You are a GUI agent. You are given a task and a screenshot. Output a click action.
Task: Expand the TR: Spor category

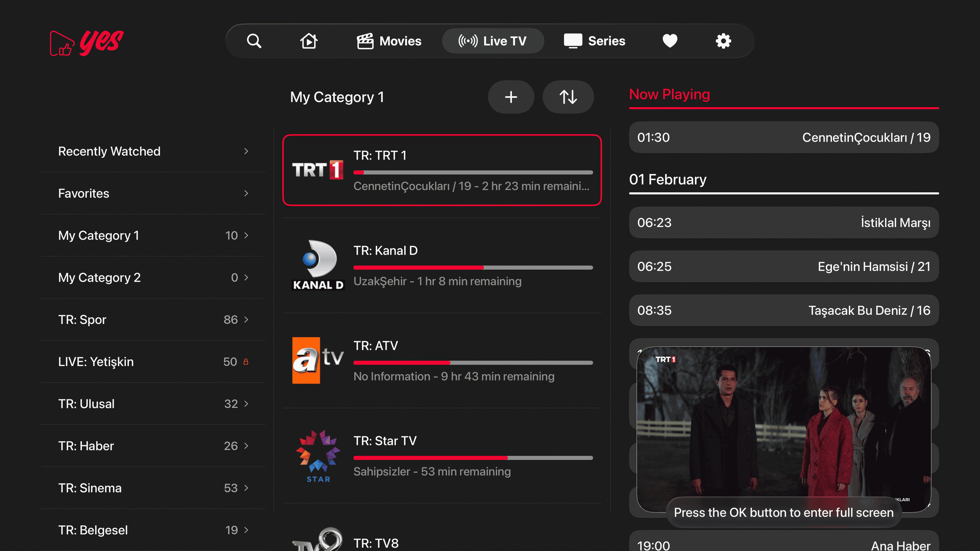pos(247,319)
